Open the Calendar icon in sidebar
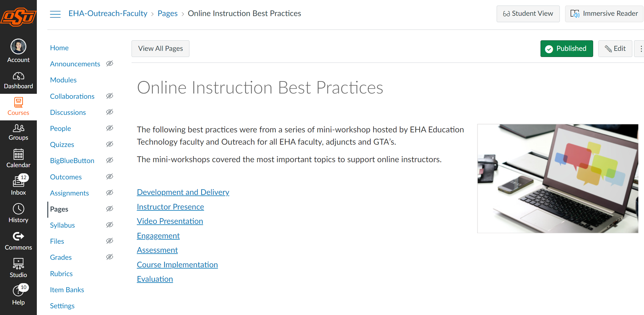The height and width of the screenshot is (315, 644). (x=18, y=154)
